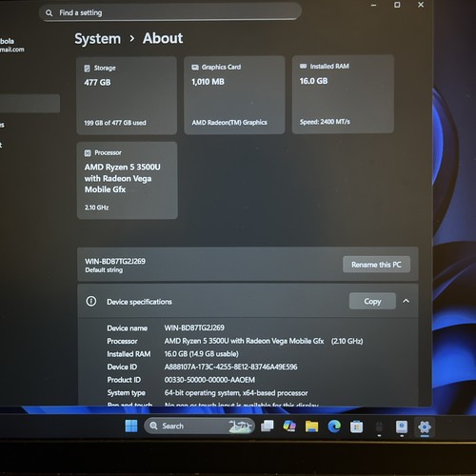Open Task View on the taskbar
Screen dimensions: 476x476
click(x=268, y=426)
